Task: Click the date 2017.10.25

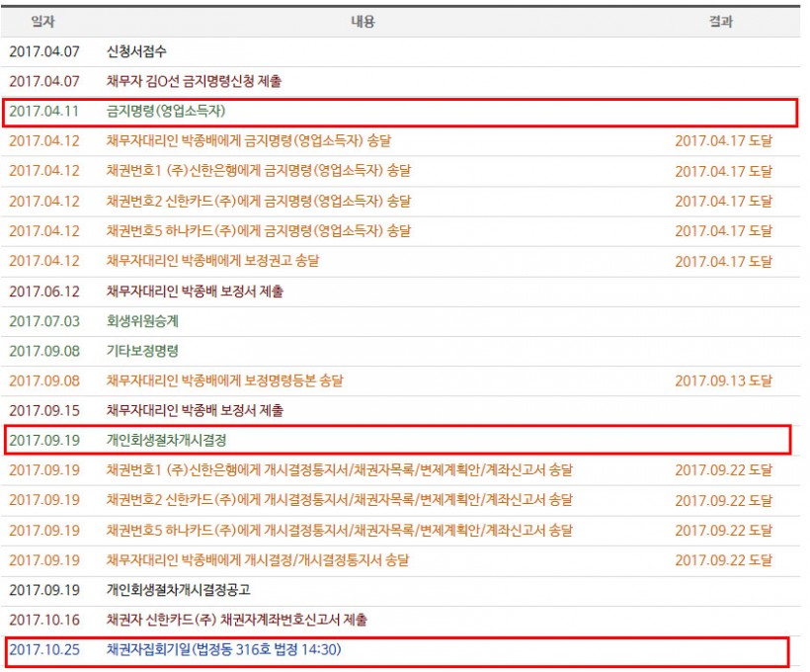Action: [43, 650]
